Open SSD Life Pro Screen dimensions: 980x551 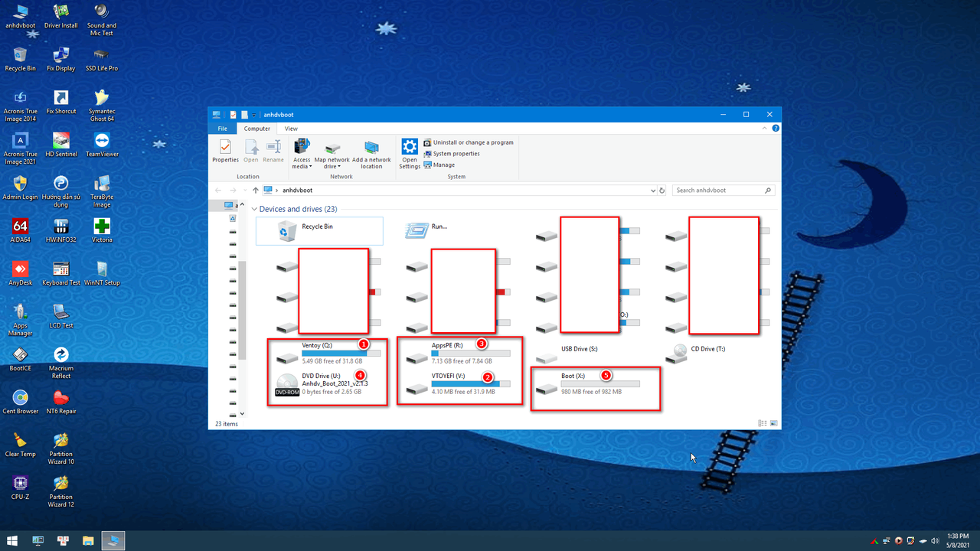point(101,60)
